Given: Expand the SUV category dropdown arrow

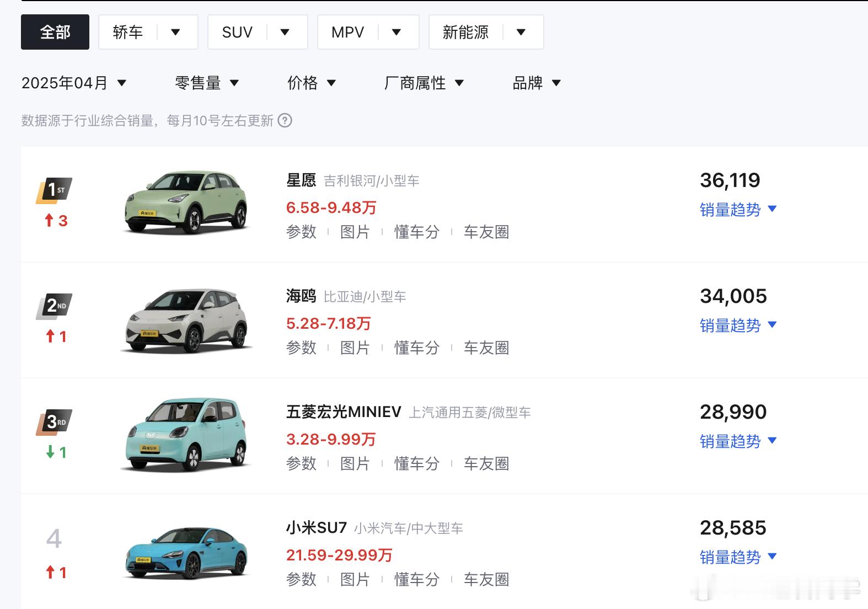Looking at the screenshot, I should click(x=285, y=32).
